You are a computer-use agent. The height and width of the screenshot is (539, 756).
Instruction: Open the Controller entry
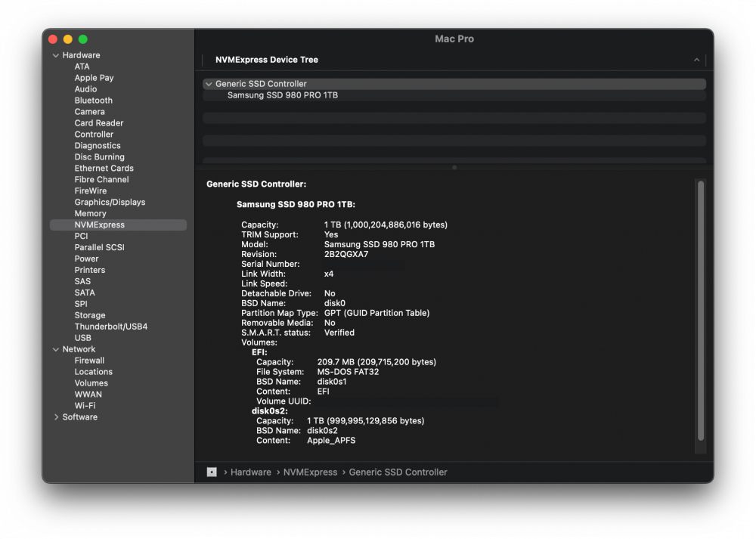tap(94, 135)
